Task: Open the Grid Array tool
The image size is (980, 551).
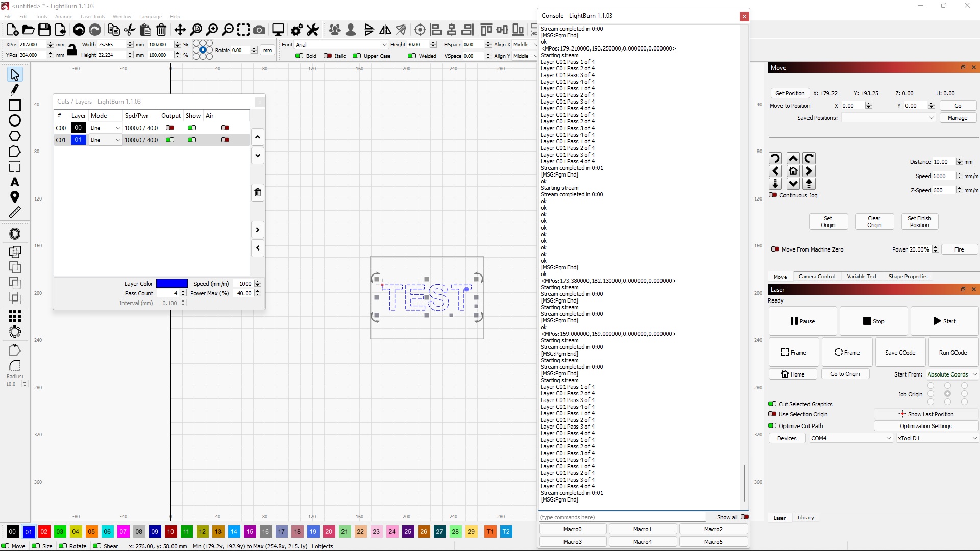Action: 15,316
